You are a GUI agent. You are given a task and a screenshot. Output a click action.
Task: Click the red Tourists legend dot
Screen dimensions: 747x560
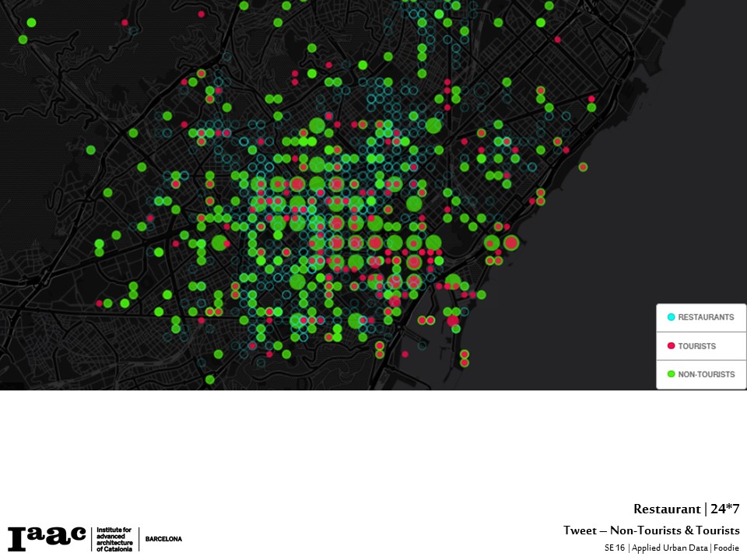point(671,346)
